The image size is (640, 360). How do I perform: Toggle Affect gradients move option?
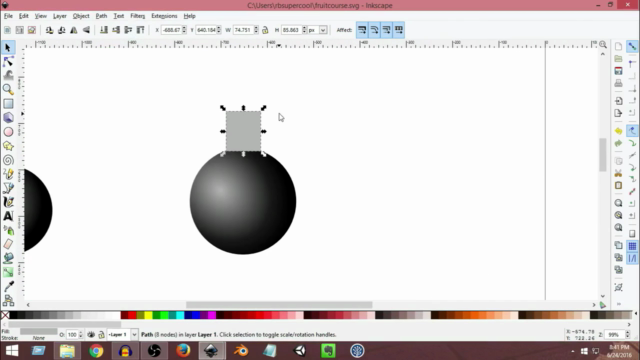tap(387, 30)
